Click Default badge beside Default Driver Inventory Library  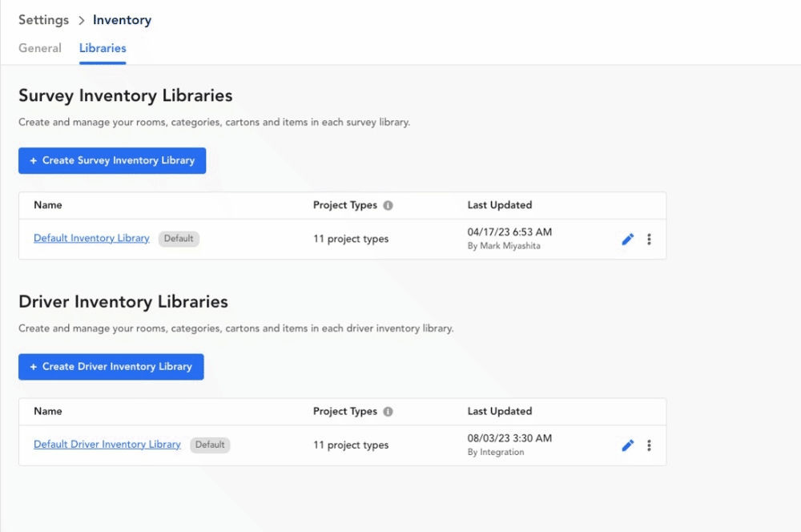click(210, 445)
